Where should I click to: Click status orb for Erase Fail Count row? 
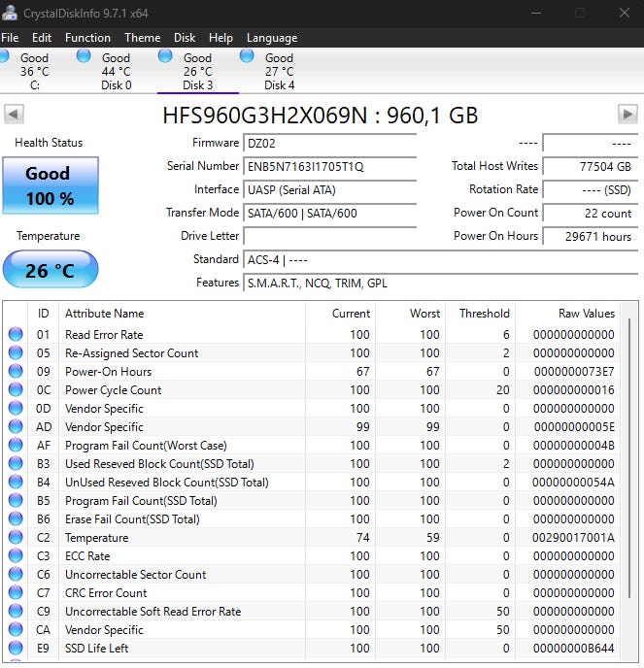(x=16, y=518)
